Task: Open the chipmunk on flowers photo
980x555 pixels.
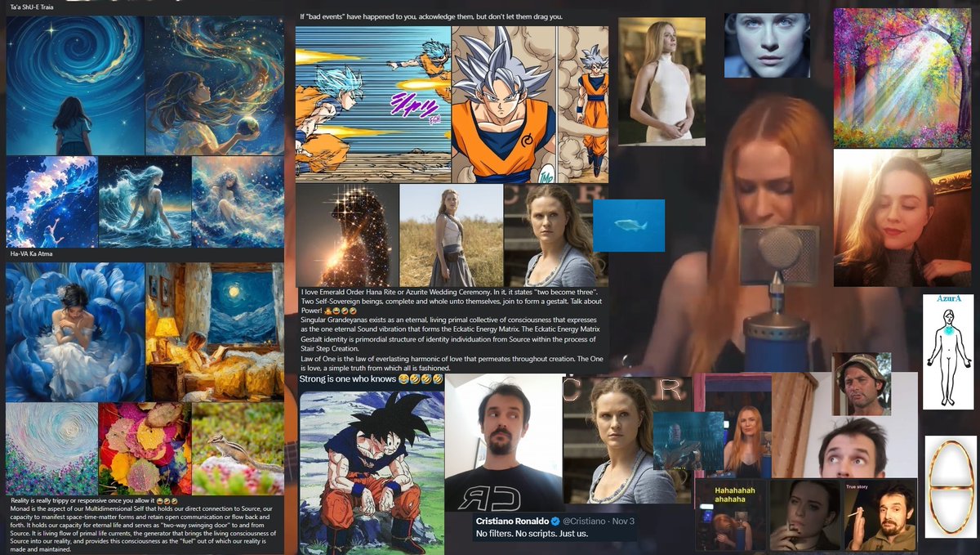Action: (238, 449)
